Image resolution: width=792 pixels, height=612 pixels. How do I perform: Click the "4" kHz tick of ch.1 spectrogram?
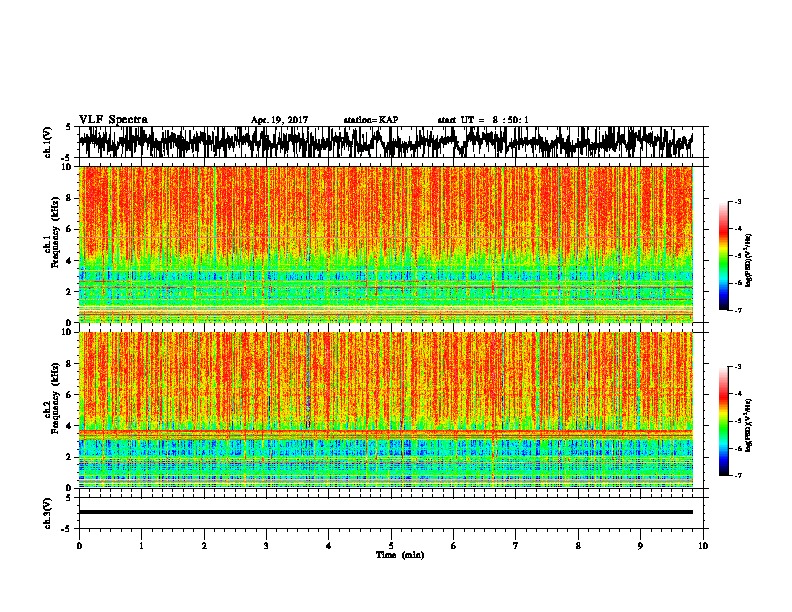69,261
